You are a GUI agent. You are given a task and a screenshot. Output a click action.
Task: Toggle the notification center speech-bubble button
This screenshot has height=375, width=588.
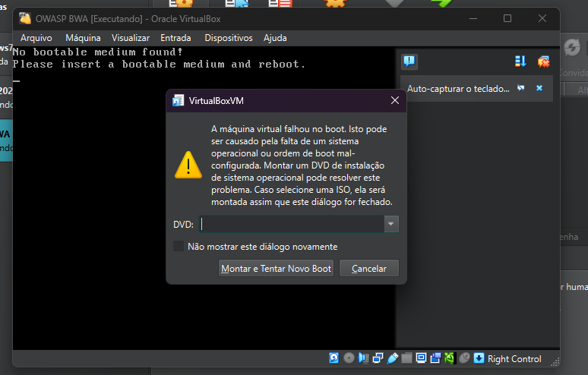click(x=409, y=61)
